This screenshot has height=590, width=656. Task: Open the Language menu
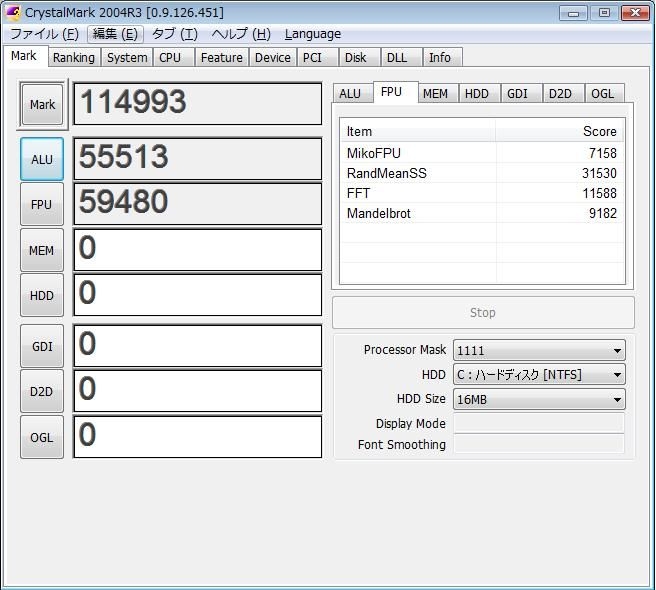[x=312, y=34]
